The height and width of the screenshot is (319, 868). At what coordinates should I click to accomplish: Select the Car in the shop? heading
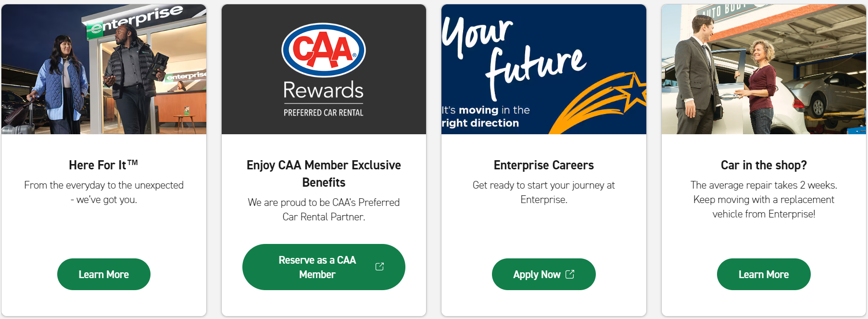(764, 165)
